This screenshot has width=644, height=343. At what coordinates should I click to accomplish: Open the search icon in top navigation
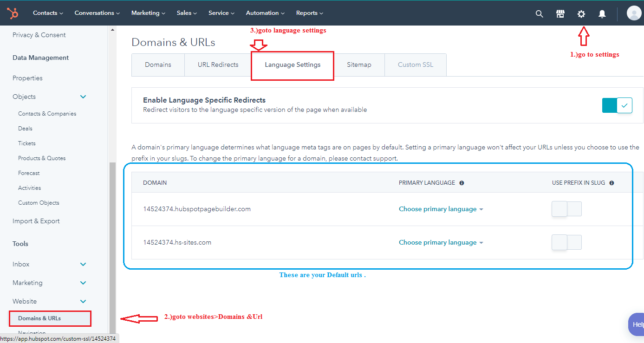[539, 13]
